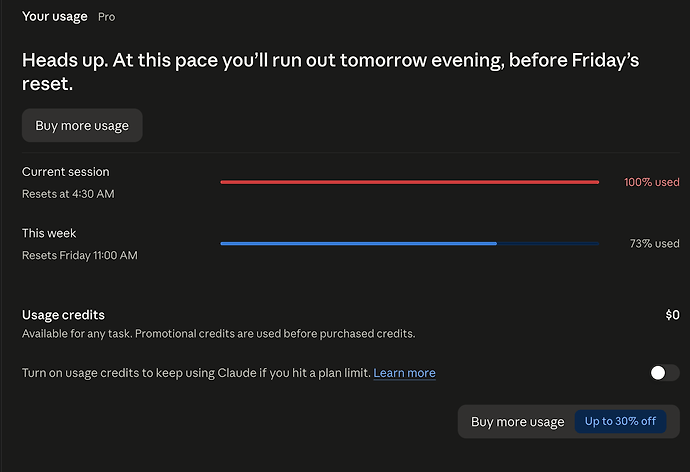Viewport: 690px width, 472px height.
Task: Click the Heads up warning message
Action: (330, 72)
